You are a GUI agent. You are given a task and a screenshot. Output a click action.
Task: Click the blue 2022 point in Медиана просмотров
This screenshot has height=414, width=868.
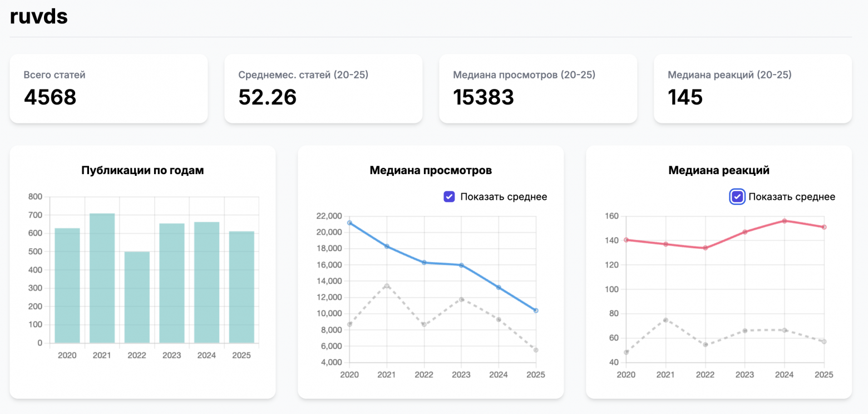pos(424,262)
